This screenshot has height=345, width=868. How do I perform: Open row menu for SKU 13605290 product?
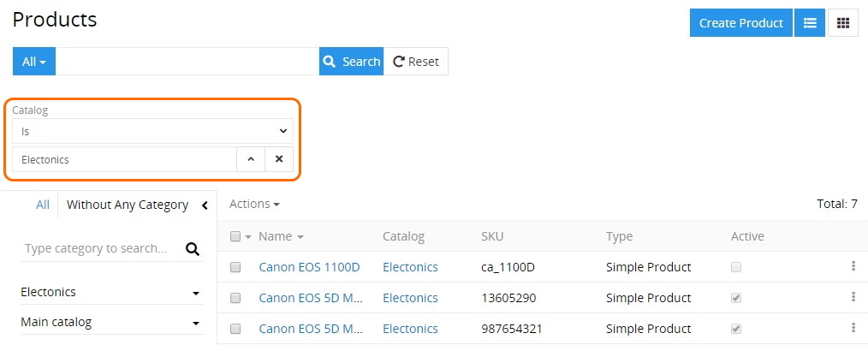coord(853,298)
